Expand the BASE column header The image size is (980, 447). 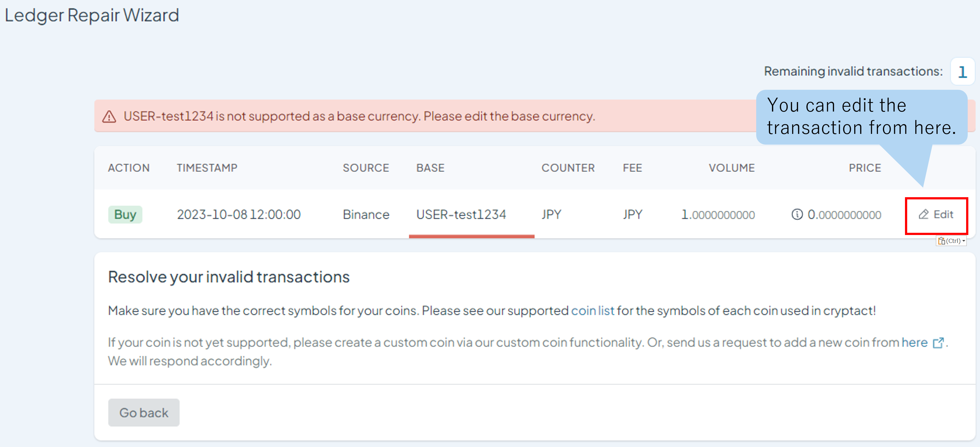tap(430, 168)
